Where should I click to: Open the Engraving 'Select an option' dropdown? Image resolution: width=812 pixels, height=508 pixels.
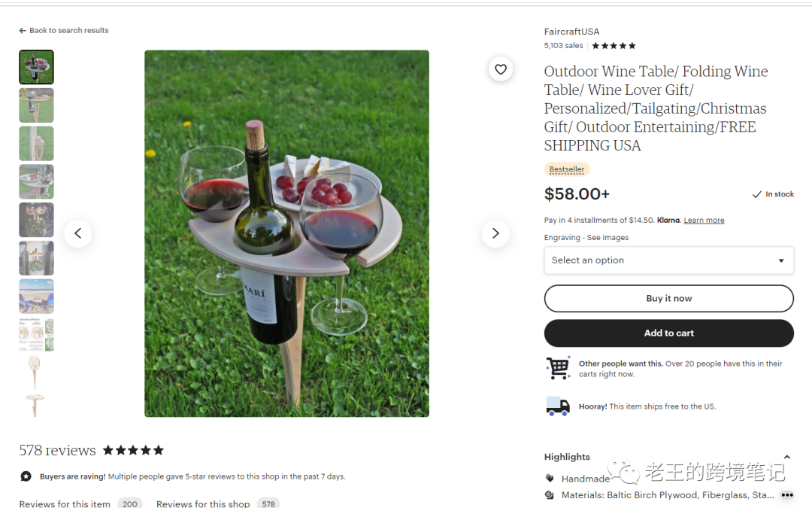(x=668, y=260)
